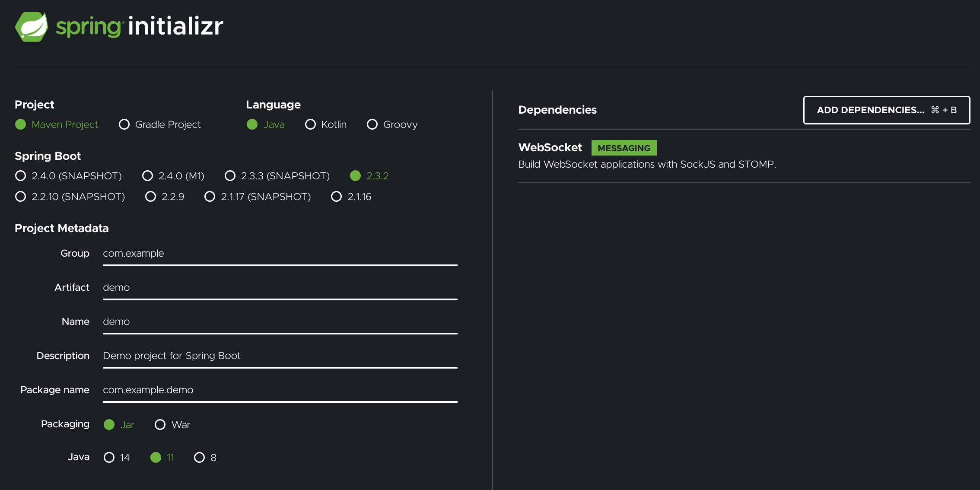Viewport: 980px width, 490px height.
Task: Choose Spring Boot 2.2.9
Action: point(150,197)
